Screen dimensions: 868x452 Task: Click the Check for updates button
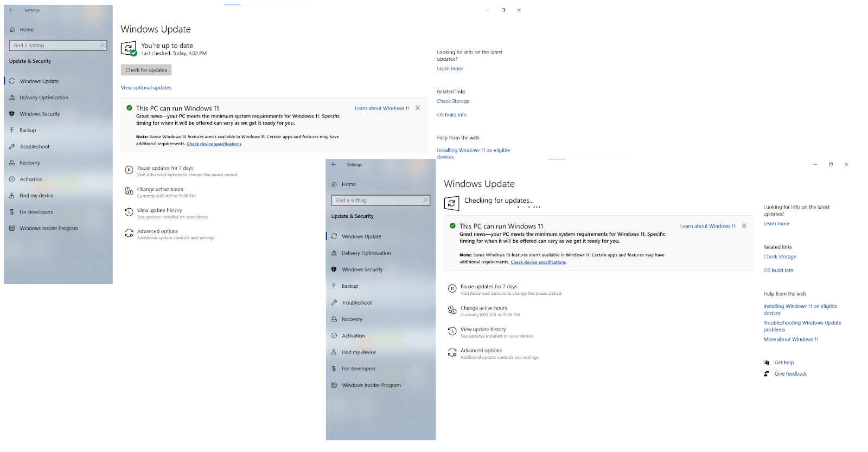[x=146, y=70]
